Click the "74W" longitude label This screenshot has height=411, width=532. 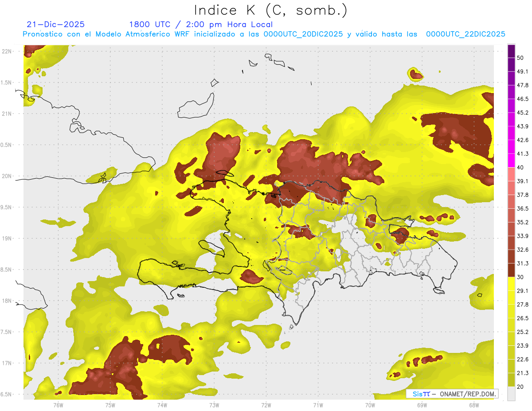click(x=162, y=405)
